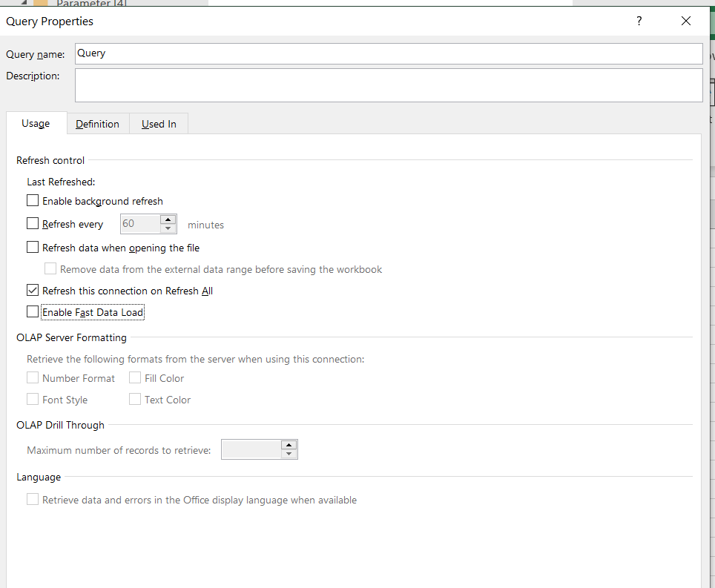Click the Refresh control section heading
The height and width of the screenshot is (588, 715).
50,160
